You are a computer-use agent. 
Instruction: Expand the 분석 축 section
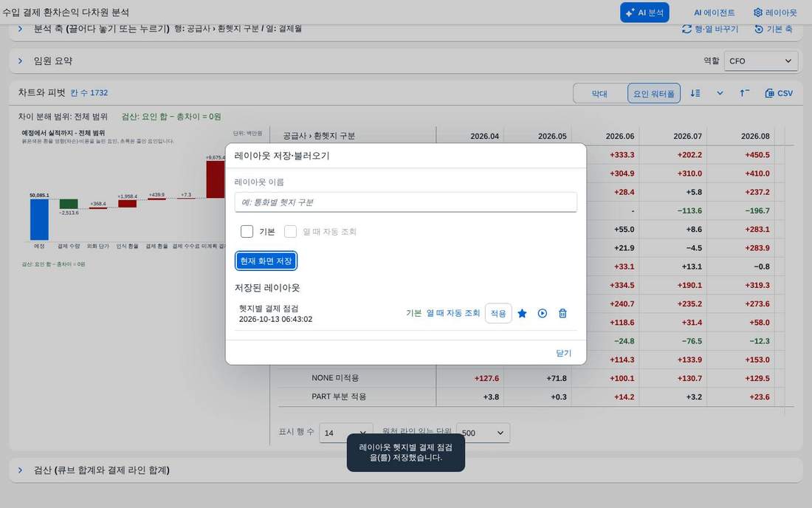point(20,29)
